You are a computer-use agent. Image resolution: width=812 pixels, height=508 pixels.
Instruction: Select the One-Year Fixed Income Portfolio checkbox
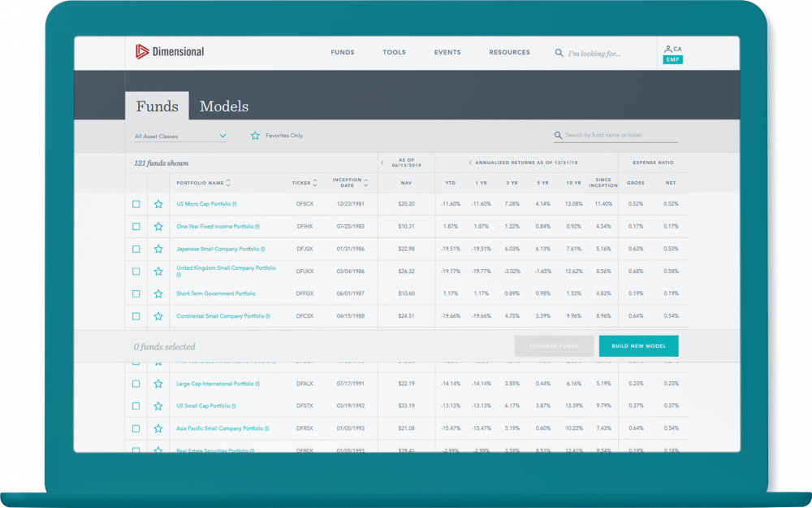coord(136,227)
